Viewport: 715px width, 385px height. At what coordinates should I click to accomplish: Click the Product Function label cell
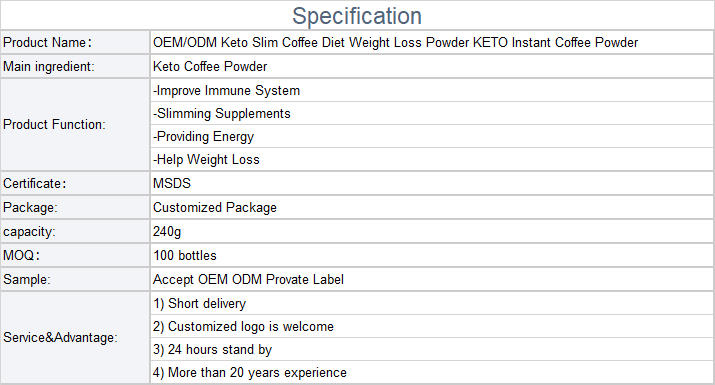click(x=75, y=125)
